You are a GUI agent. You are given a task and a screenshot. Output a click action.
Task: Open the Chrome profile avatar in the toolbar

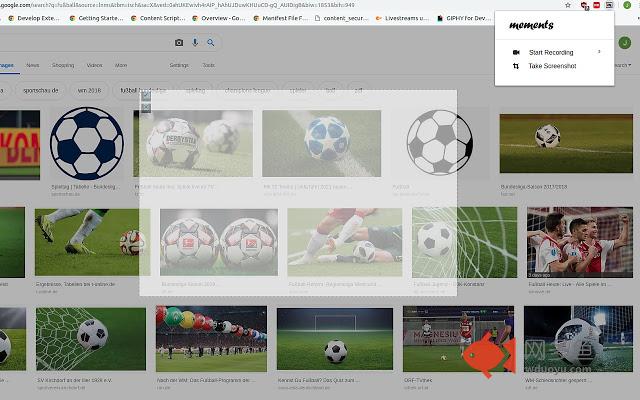coord(627,5)
